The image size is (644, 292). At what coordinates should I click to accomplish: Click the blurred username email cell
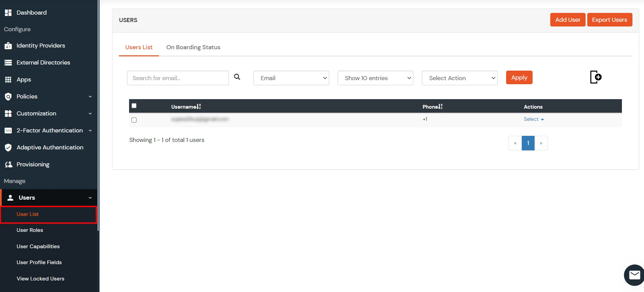200,119
